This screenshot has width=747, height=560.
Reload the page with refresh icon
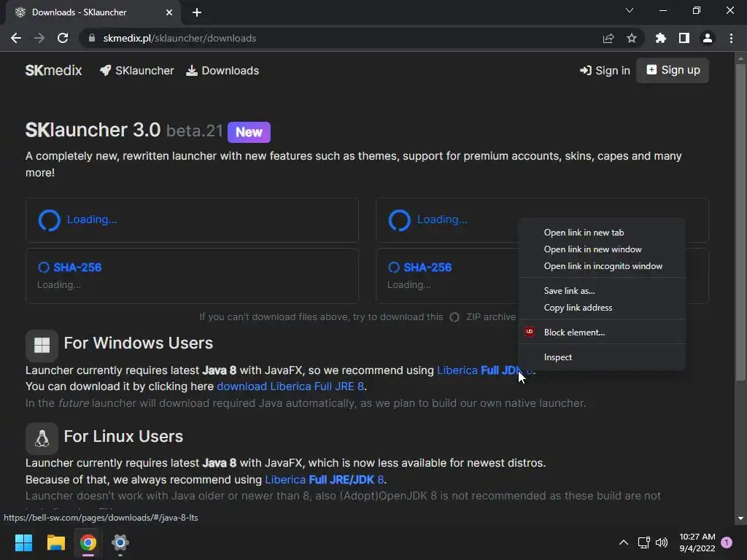pos(63,38)
